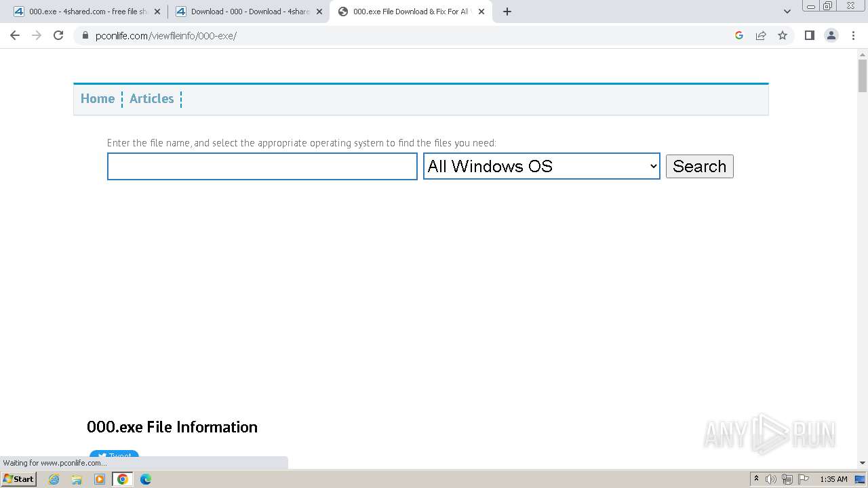Image resolution: width=868 pixels, height=488 pixels.
Task: Open the Chrome three-dot menu
Action: 853,35
